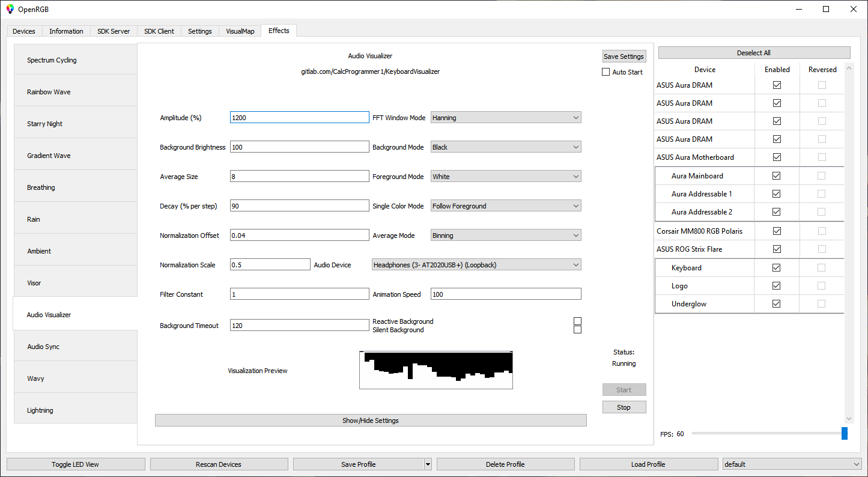
Task: Click the Decay (% per step) field
Action: (x=300, y=206)
